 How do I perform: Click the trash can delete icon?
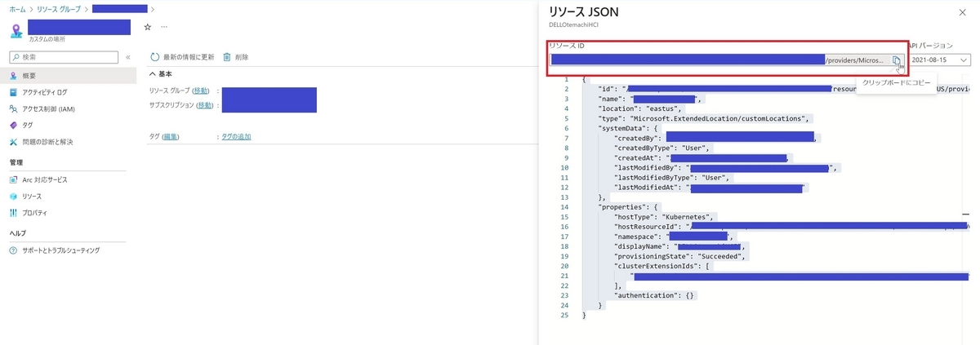tap(227, 57)
